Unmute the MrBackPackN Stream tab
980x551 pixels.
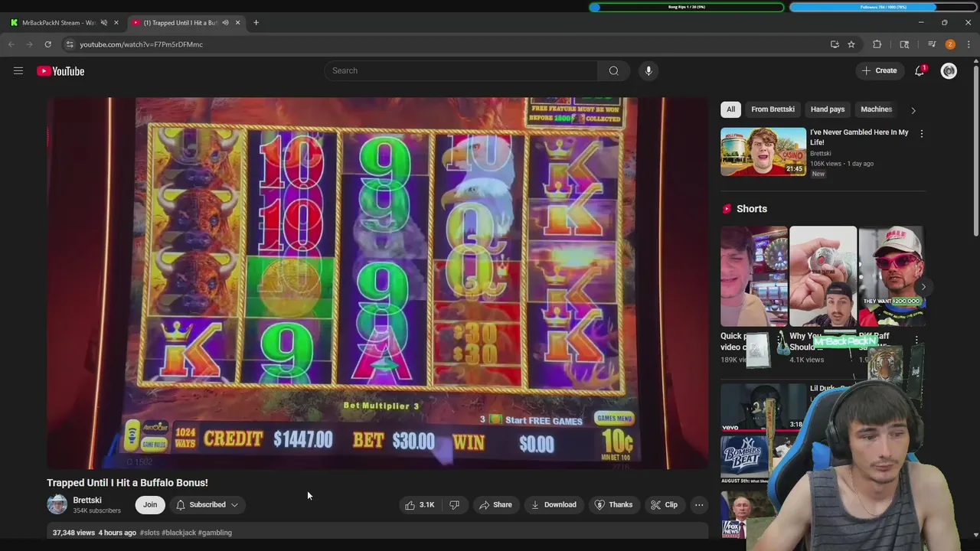[103, 22]
